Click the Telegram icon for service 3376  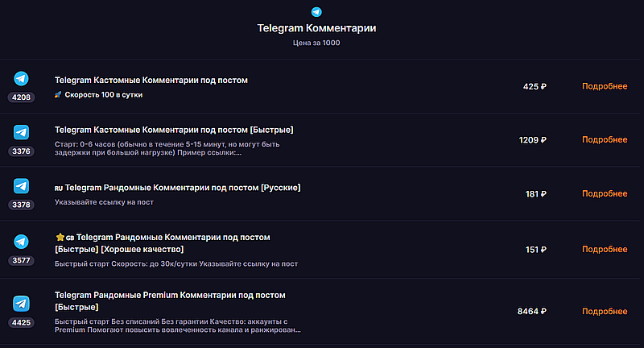[21, 132]
